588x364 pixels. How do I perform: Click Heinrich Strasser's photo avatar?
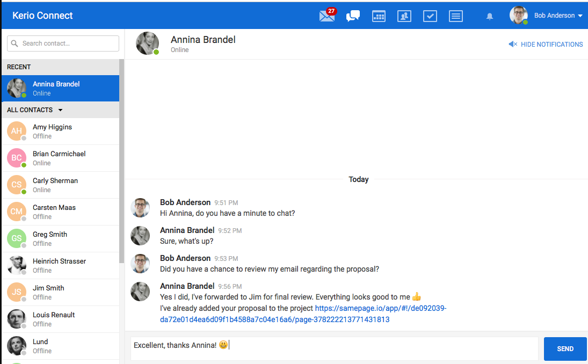(17, 265)
